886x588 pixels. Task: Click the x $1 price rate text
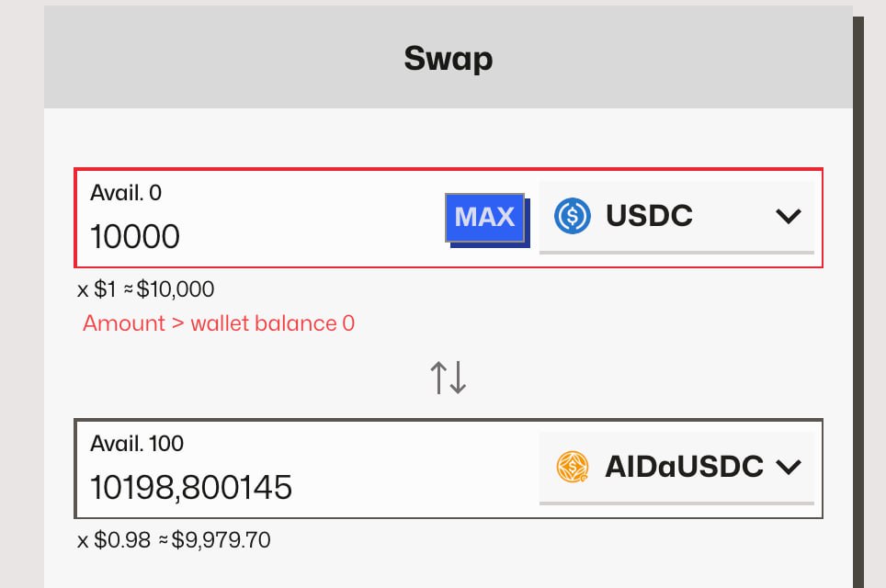coord(97,290)
